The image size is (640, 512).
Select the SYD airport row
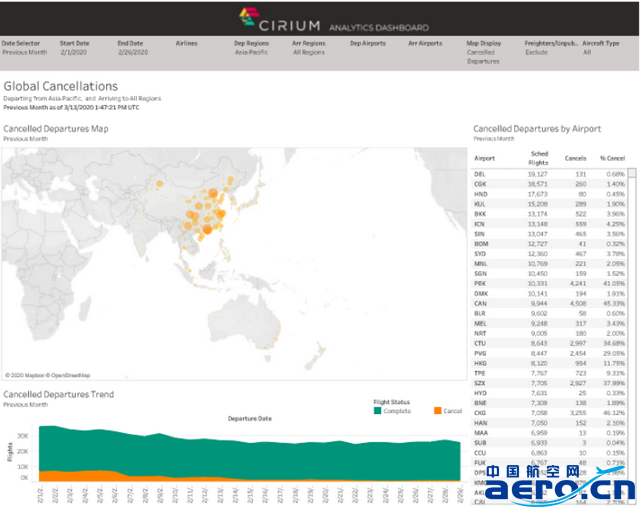(549, 254)
